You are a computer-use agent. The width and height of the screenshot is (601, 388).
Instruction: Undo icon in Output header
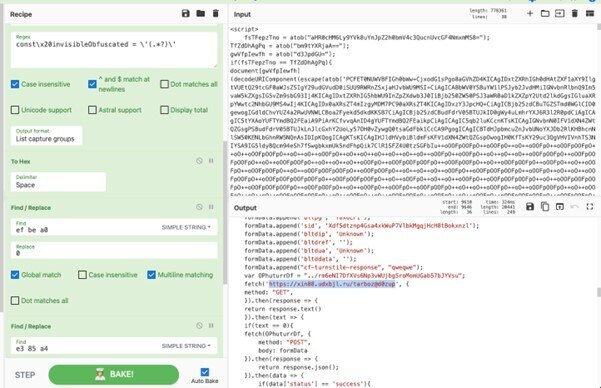point(574,207)
